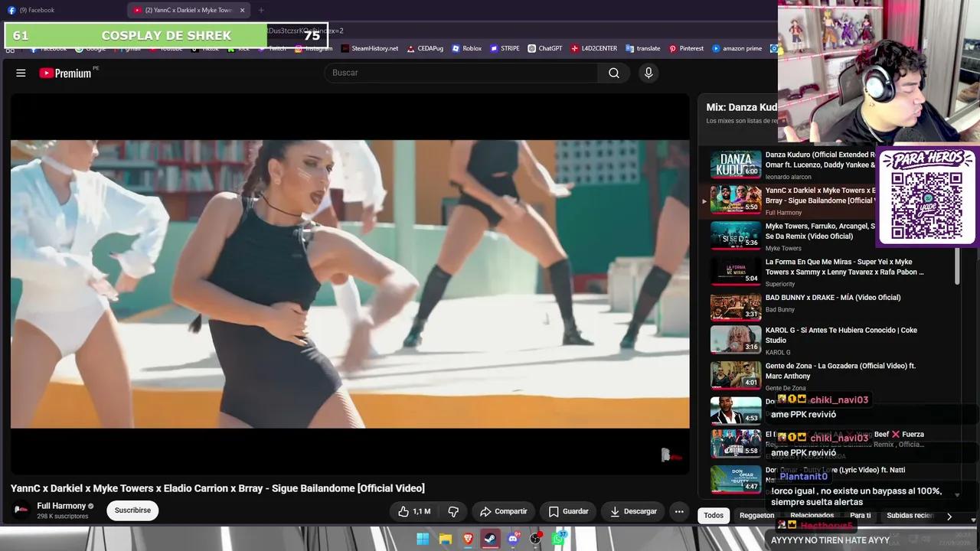Screen dimensions: 980x551
Task: Click the video player to pause
Action: [x=350, y=284]
